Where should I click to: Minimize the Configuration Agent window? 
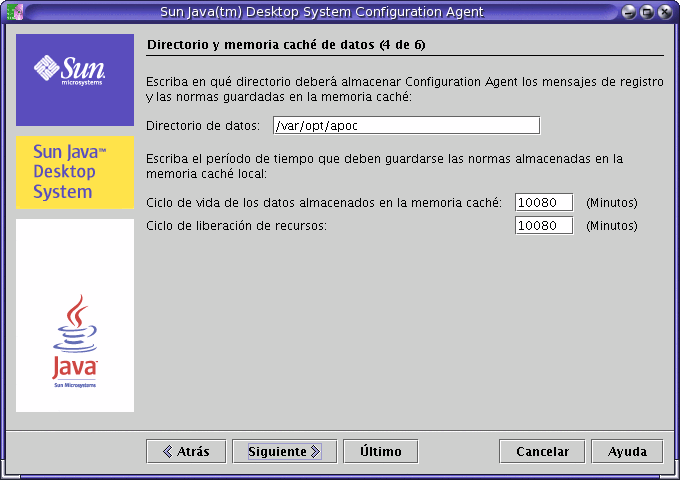point(628,12)
